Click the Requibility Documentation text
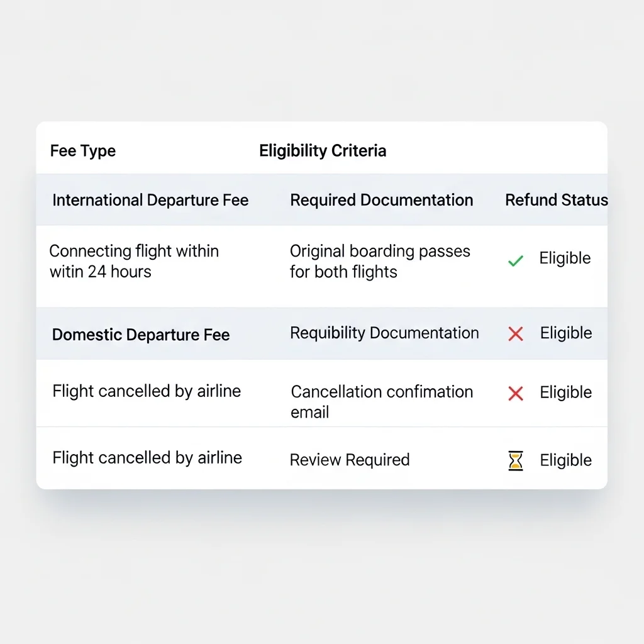644x644 pixels. (384, 333)
